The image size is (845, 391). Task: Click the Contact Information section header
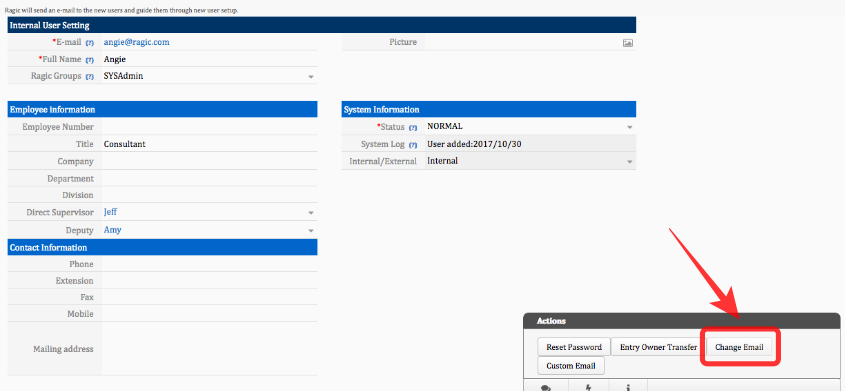(162, 247)
